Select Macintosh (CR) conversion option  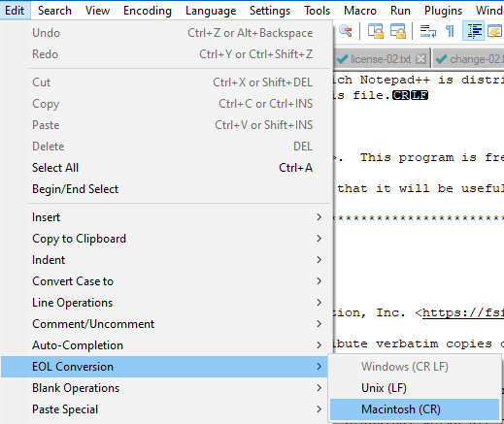click(x=415, y=409)
